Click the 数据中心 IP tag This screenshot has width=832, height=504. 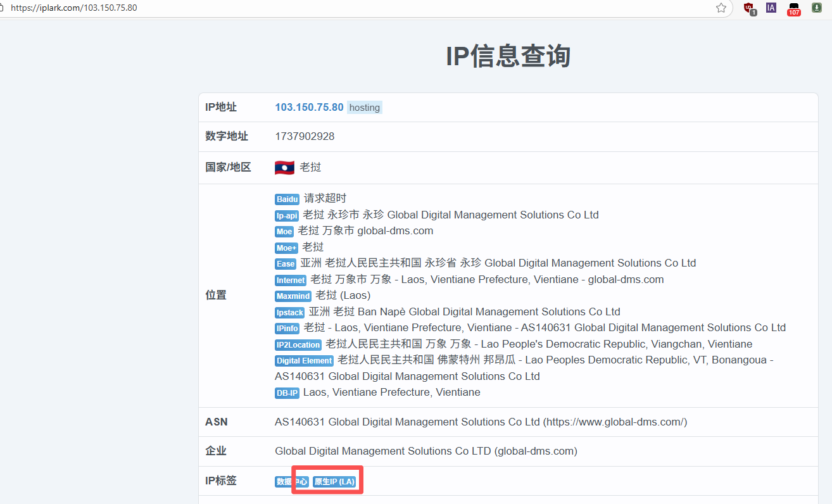291,482
